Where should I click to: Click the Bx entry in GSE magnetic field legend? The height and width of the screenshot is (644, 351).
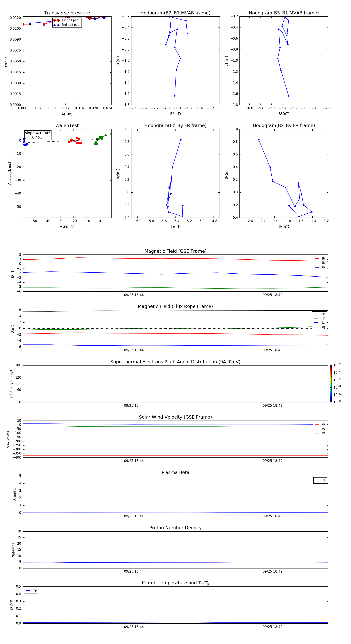[320, 259]
